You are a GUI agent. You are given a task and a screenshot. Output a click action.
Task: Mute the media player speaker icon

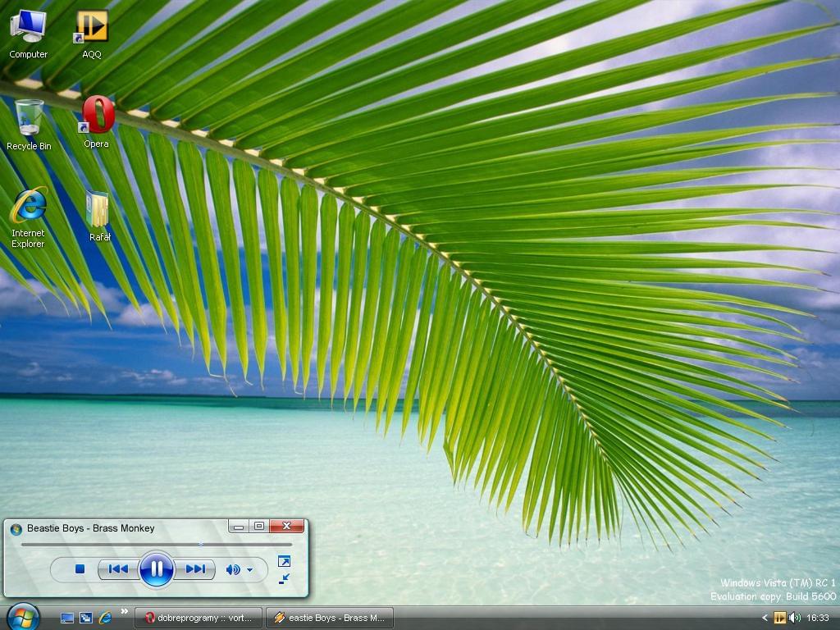point(233,569)
